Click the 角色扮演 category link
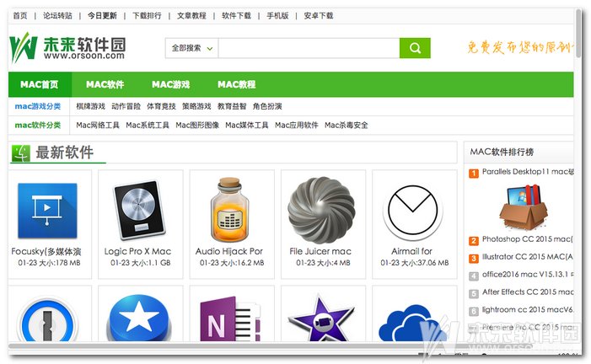This screenshot has width=591, height=364. (267, 106)
